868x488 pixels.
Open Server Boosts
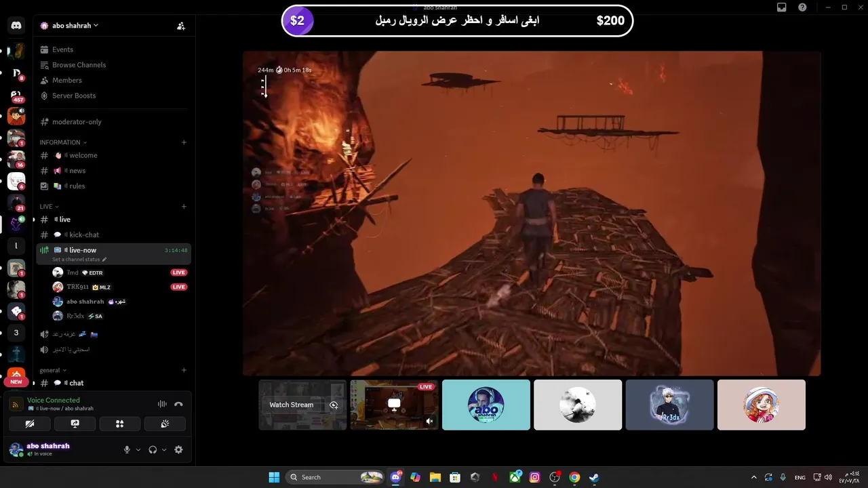[114, 96]
